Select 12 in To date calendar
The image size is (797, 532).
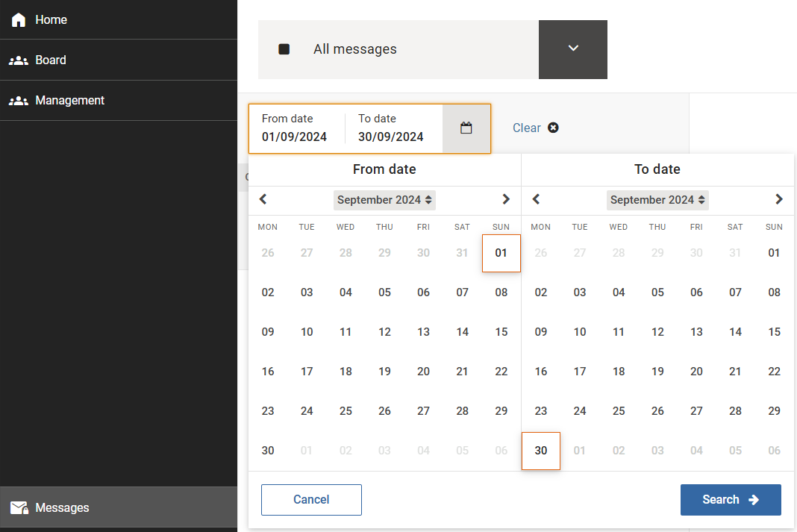tap(657, 332)
